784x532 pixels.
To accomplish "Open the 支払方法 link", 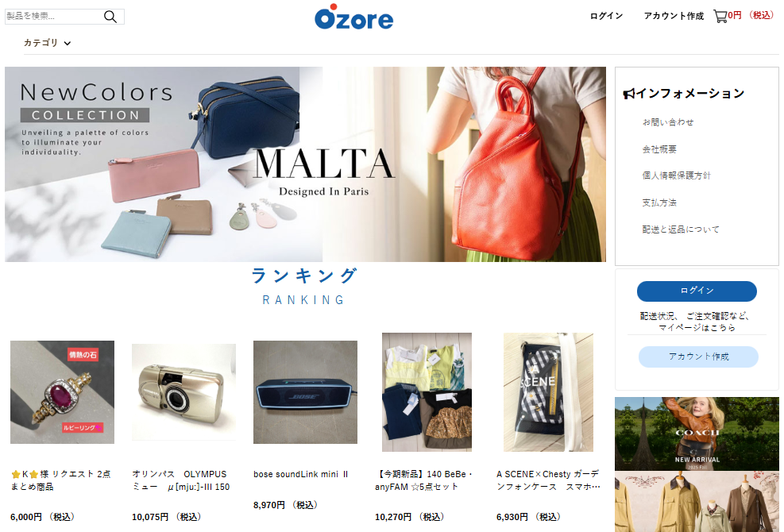I will (659, 202).
